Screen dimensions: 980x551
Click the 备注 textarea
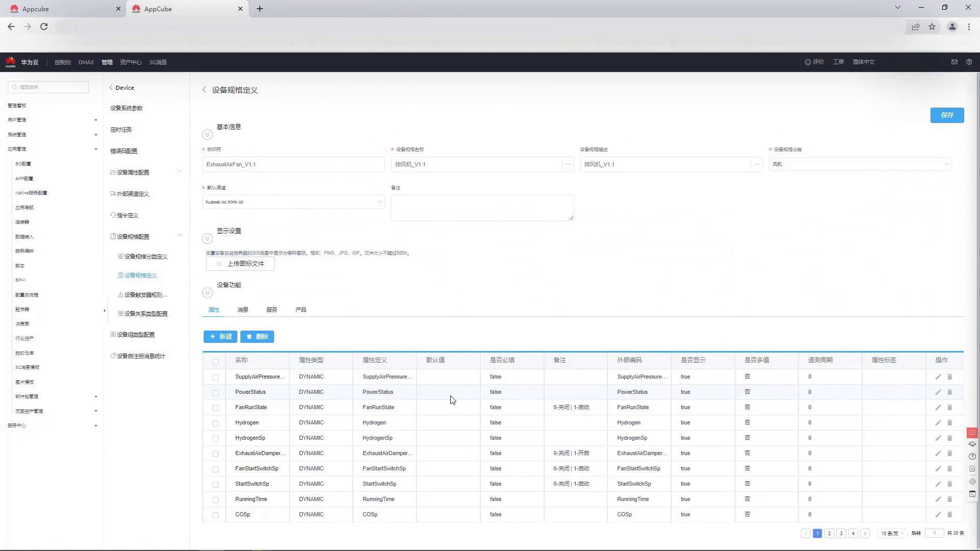482,208
